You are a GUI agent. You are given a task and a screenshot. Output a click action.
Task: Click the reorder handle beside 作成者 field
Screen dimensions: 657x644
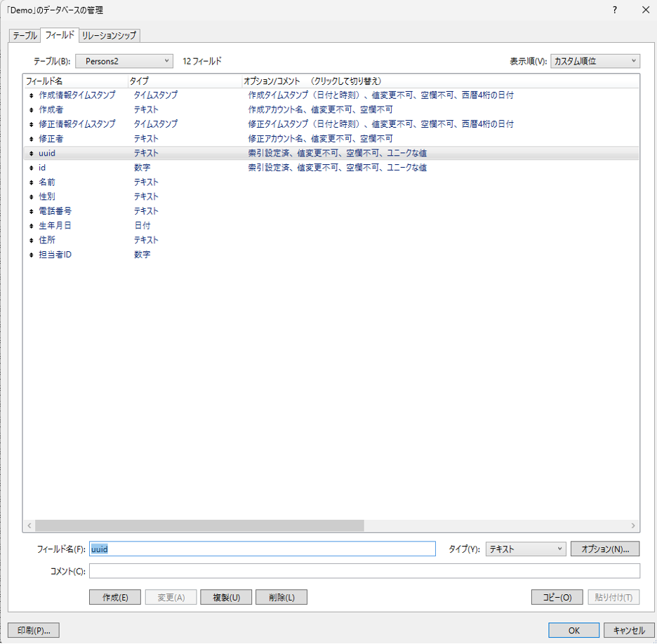pos(32,110)
